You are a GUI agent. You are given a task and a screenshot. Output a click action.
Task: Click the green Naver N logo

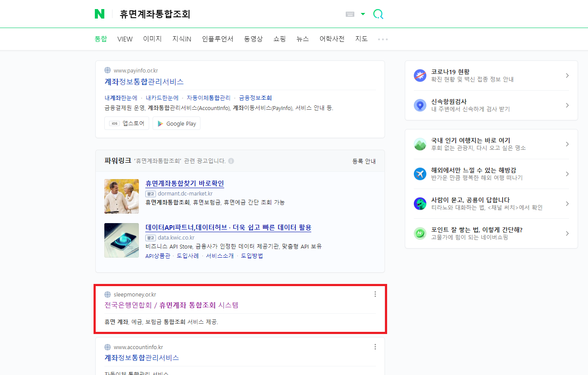click(100, 14)
